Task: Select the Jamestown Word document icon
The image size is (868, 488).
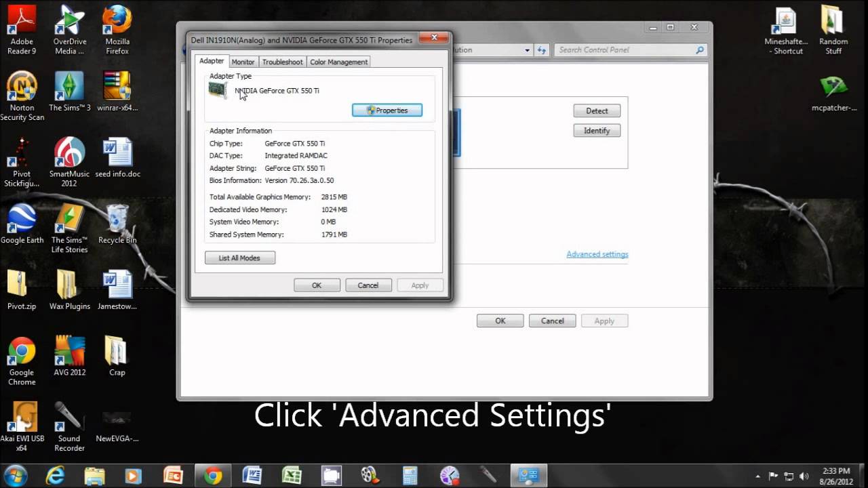Action: (117, 291)
